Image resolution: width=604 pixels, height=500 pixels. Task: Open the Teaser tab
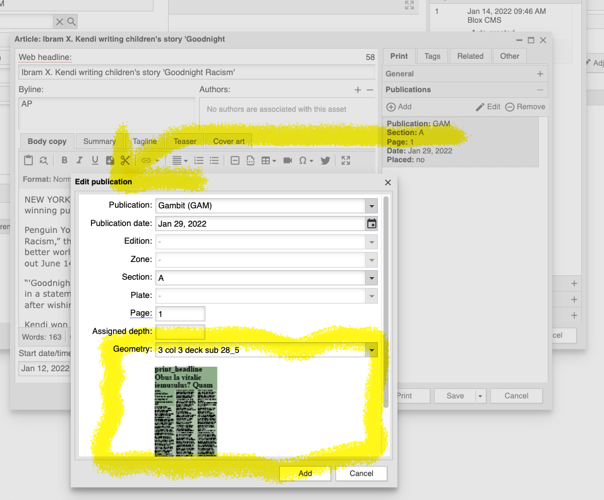(x=185, y=141)
